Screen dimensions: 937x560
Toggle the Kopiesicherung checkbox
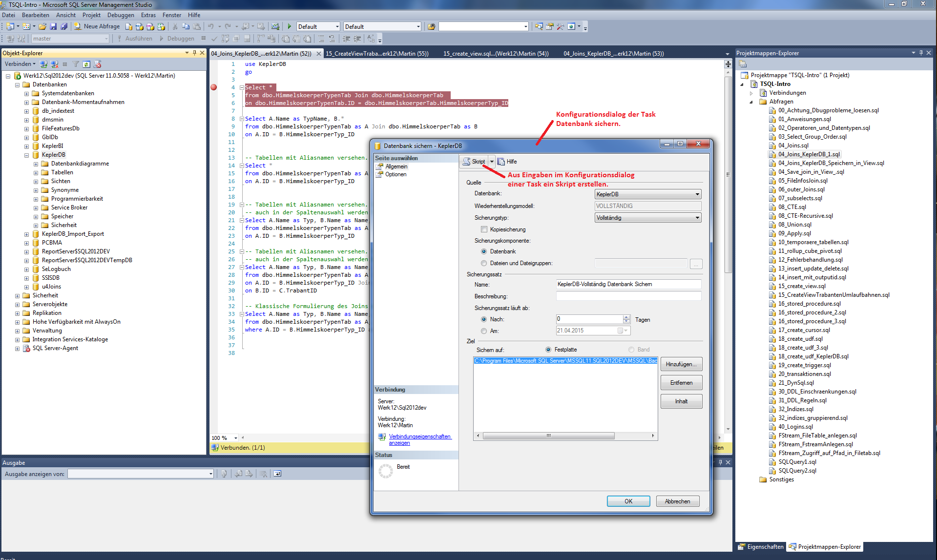click(484, 229)
